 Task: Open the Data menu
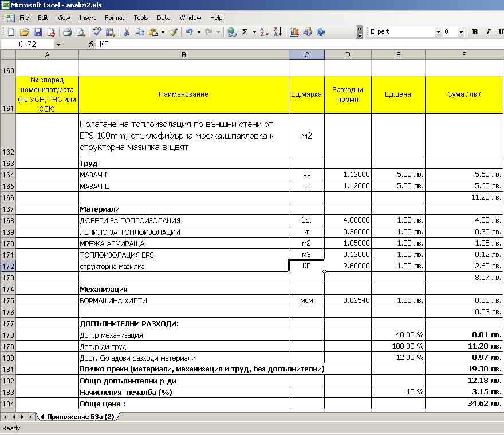(164, 18)
